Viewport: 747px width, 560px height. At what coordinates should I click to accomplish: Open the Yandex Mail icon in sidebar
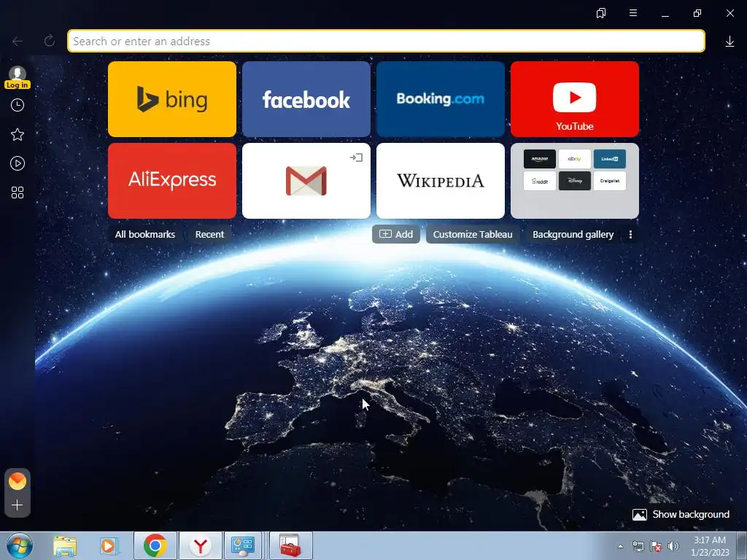[18, 481]
